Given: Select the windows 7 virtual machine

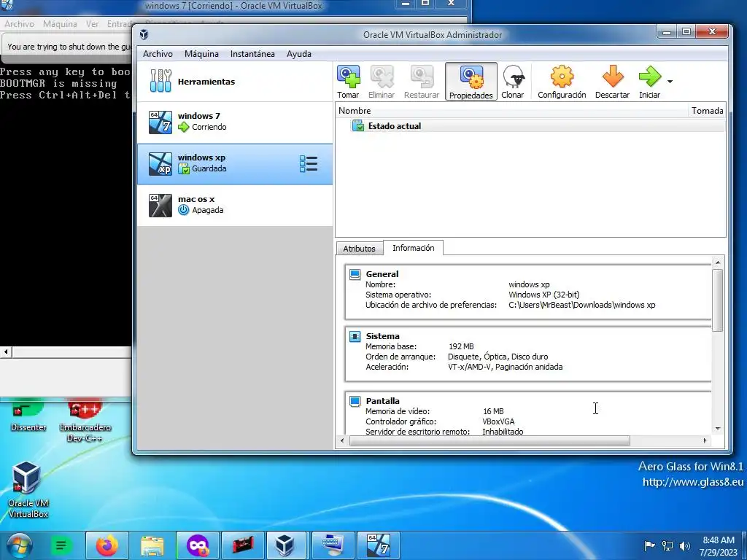Looking at the screenshot, I should pos(235,122).
